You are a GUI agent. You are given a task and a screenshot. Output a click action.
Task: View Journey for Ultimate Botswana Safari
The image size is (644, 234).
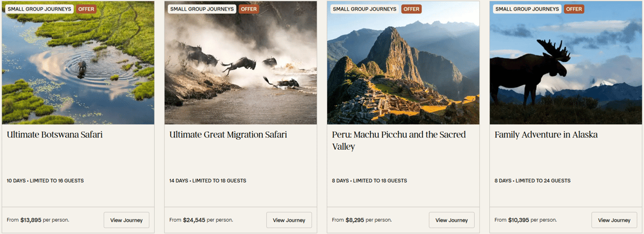[126, 220]
